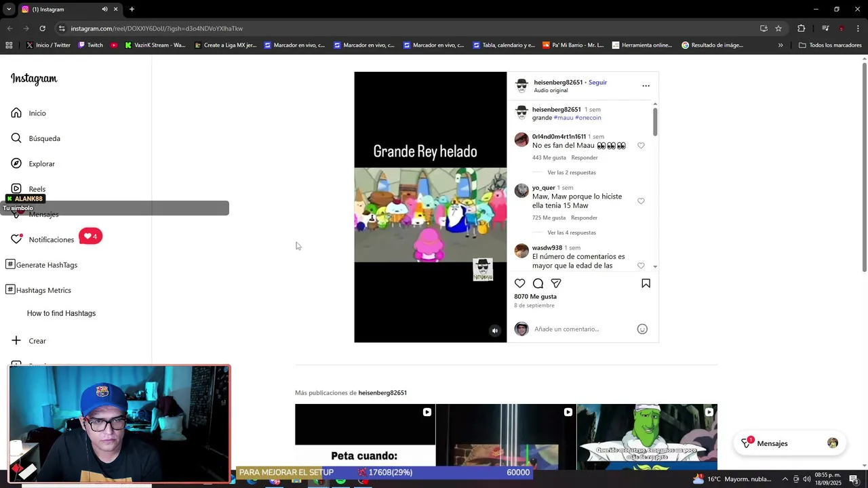The width and height of the screenshot is (868, 488).
Task: Open Hashtags Metrics in sidebar
Action: pos(38,290)
